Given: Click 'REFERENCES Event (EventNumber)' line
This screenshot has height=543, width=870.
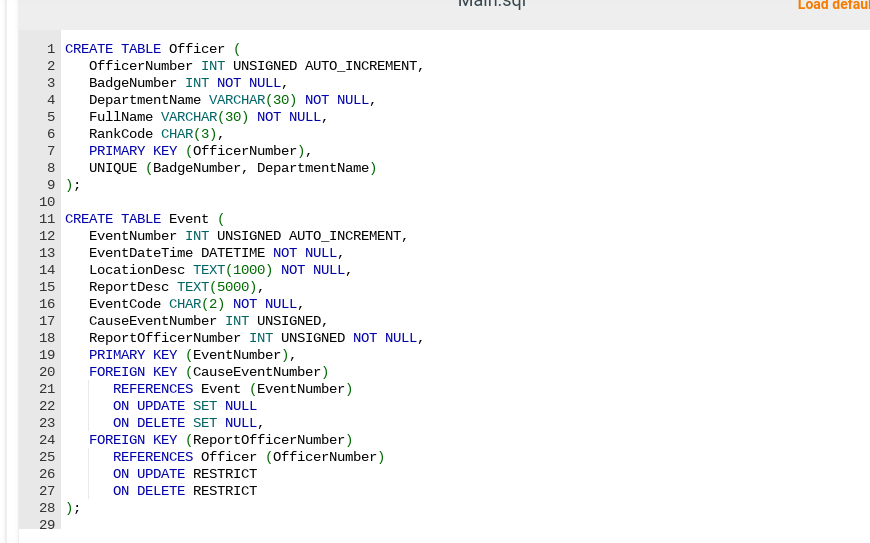Looking at the screenshot, I should pos(232,389).
